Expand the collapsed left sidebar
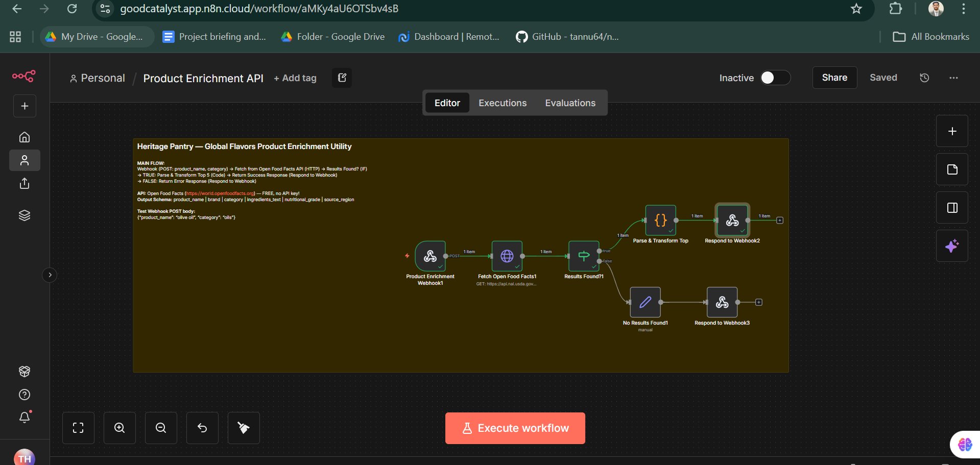980x465 pixels. [x=50, y=275]
